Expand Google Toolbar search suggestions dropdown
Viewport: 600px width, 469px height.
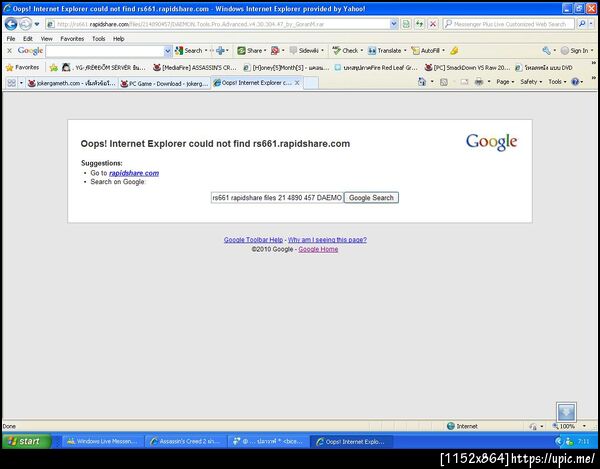point(168,51)
